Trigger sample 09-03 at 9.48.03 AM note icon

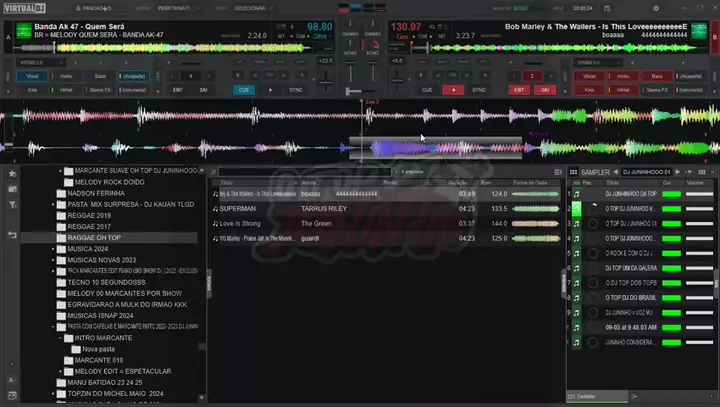pos(576,328)
